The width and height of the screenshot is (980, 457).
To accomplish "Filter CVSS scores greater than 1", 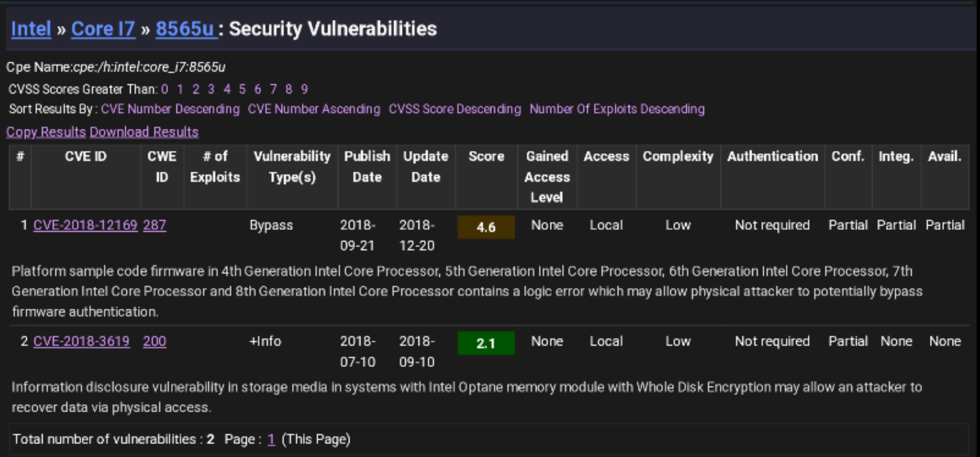I will tap(180, 89).
